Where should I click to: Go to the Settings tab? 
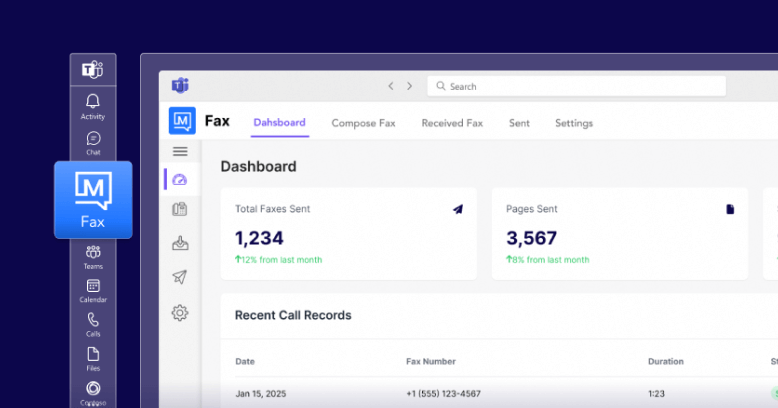coord(574,123)
